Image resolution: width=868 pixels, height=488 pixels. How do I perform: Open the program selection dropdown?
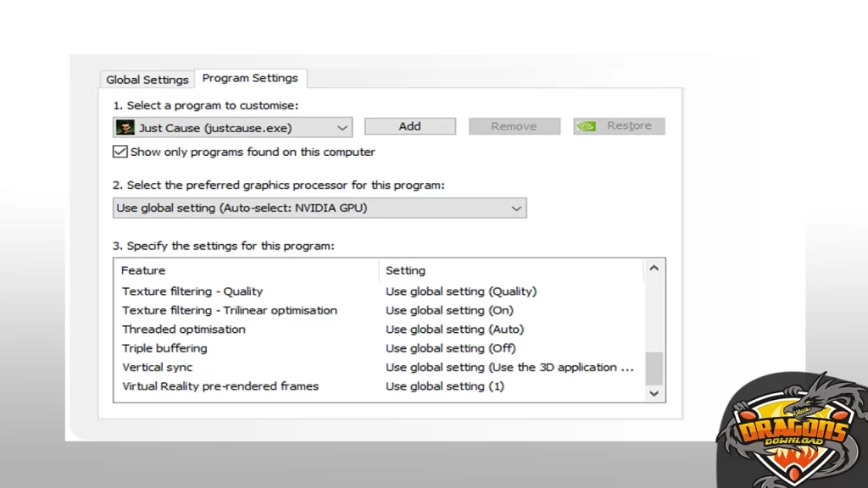coord(342,128)
